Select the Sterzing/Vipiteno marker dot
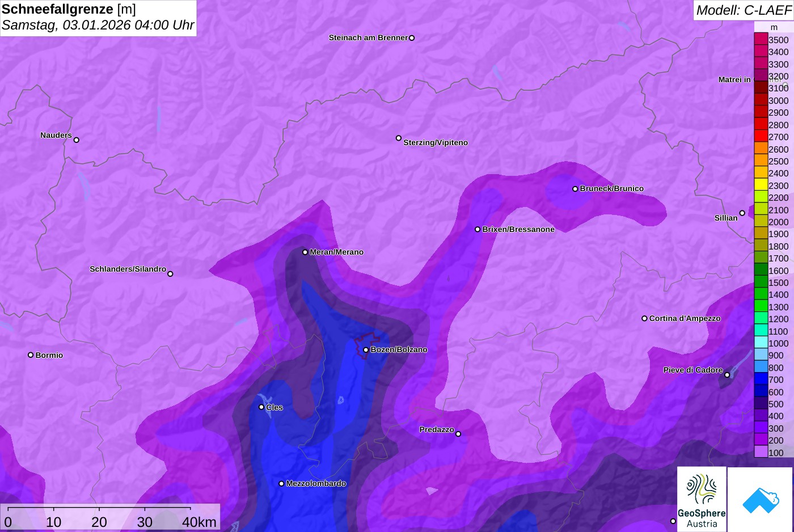Image resolution: width=794 pixels, height=532 pixels. point(399,138)
